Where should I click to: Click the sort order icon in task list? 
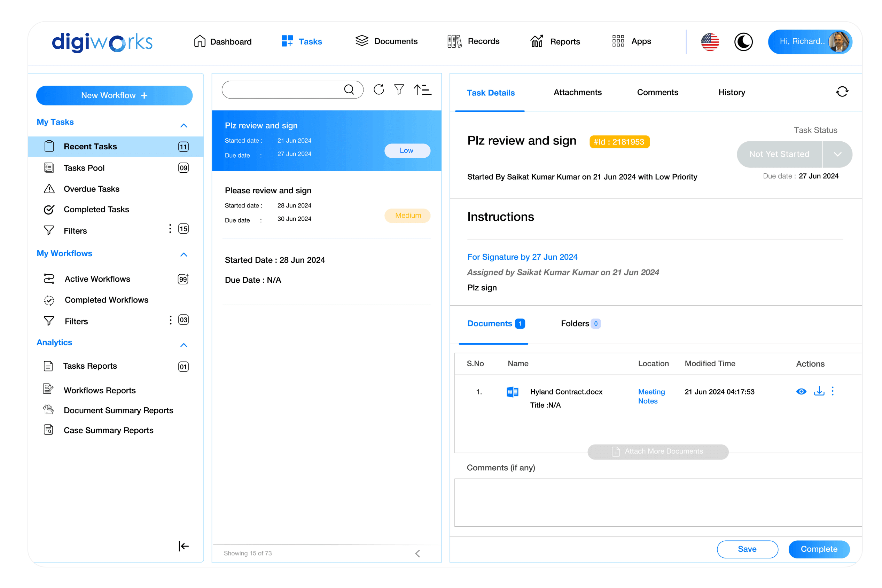[422, 89]
